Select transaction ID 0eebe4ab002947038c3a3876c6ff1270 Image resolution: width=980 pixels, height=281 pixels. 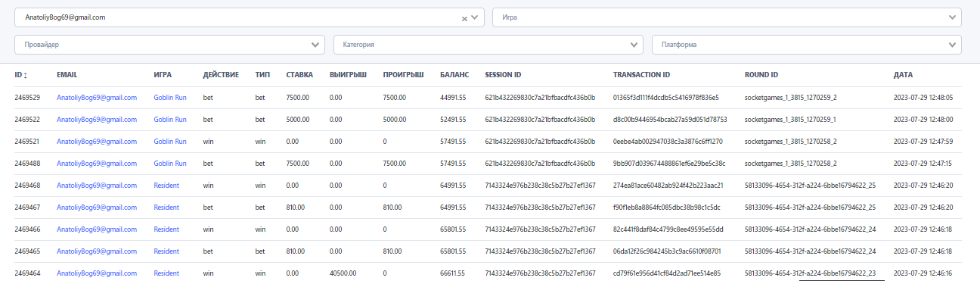click(x=668, y=142)
